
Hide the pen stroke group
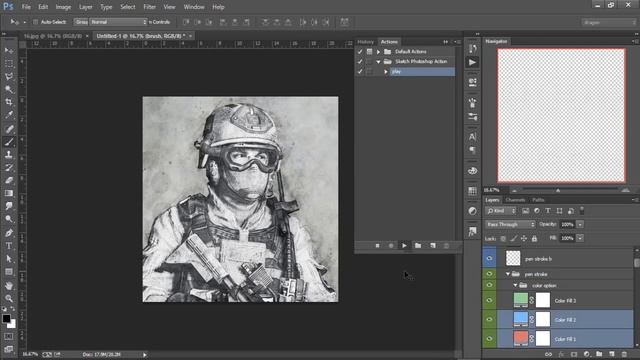point(489,274)
